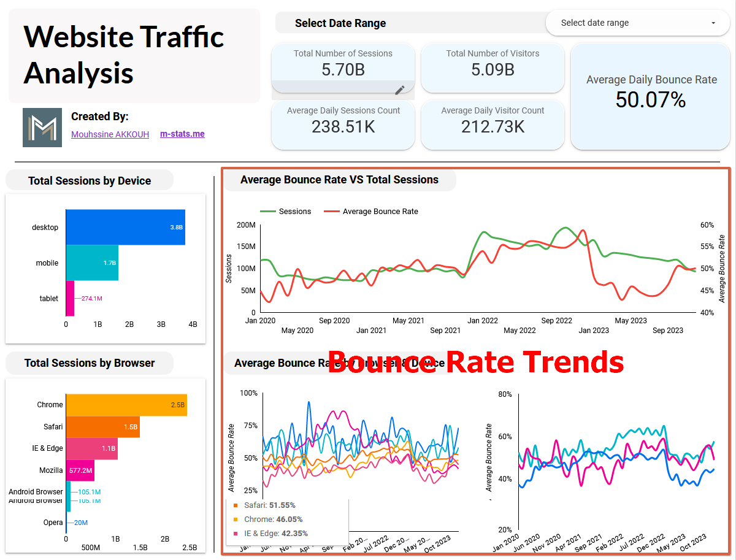Click the Chrome bar in browser chart
The width and height of the screenshot is (736, 560).
pyautogui.click(x=126, y=405)
